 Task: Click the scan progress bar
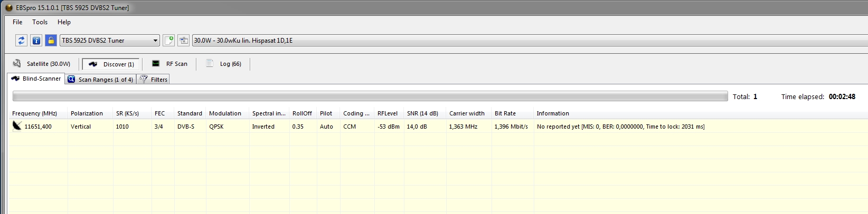click(x=370, y=96)
